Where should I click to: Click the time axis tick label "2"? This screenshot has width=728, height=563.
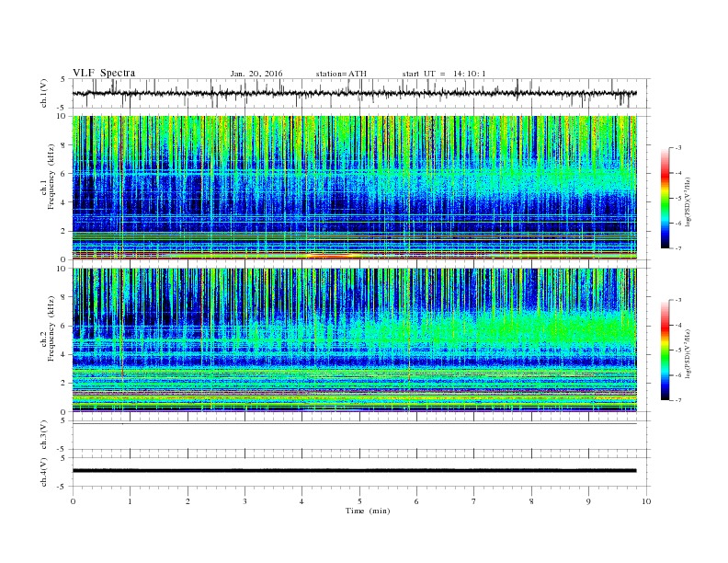(188, 501)
